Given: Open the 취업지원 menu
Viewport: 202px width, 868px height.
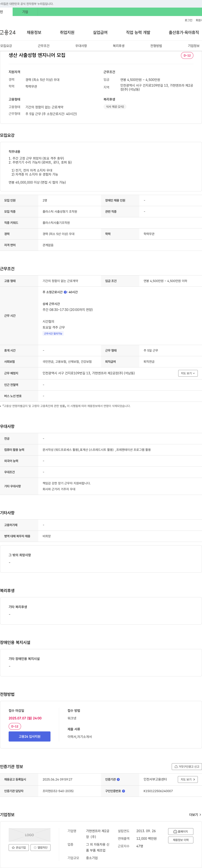Looking at the screenshot, I should point(67,32).
